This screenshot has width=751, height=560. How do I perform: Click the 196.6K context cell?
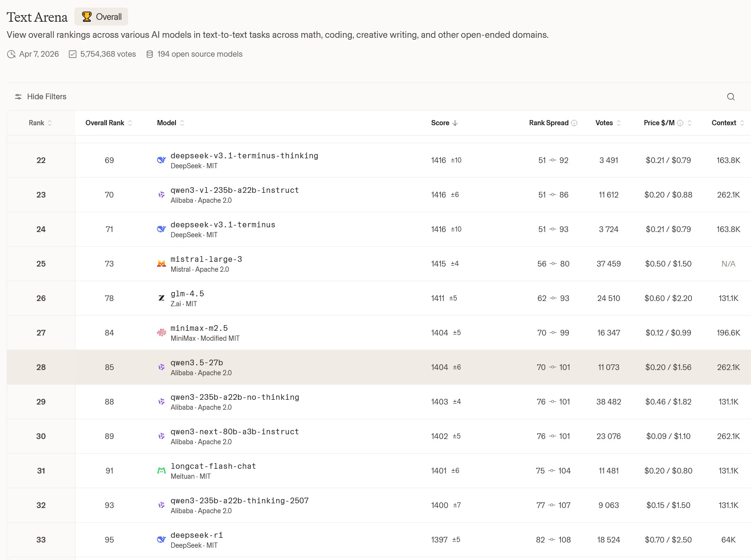coord(728,333)
